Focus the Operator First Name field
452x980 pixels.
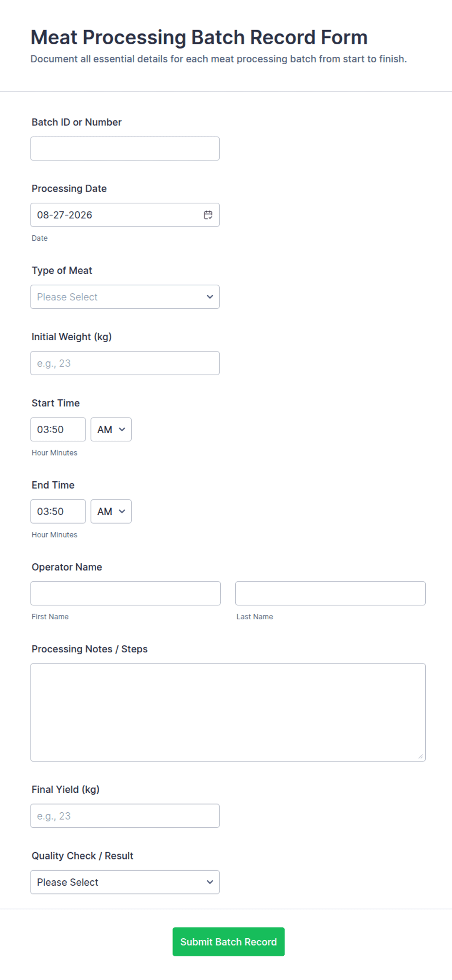tap(125, 594)
